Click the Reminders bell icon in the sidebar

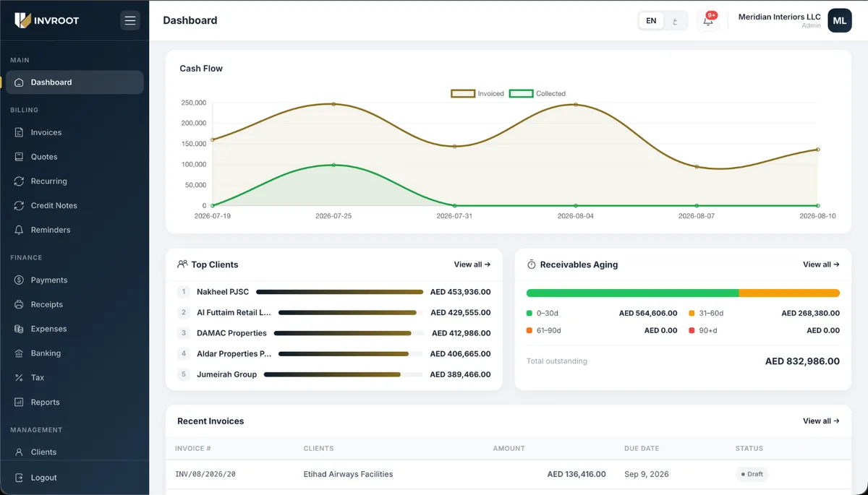click(19, 230)
